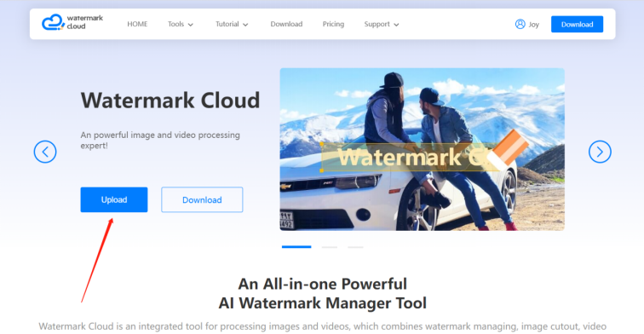Expand the Tools dropdown chevron
The width and height of the screenshot is (644, 334).
click(x=191, y=25)
